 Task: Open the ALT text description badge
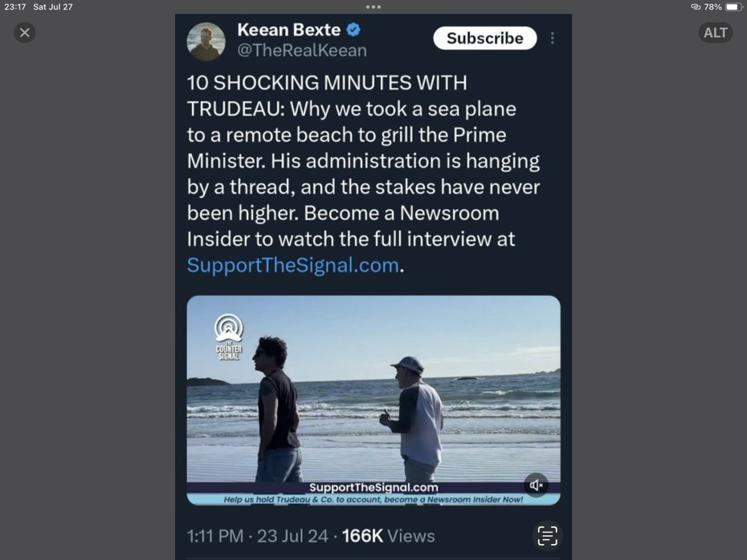click(715, 33)
